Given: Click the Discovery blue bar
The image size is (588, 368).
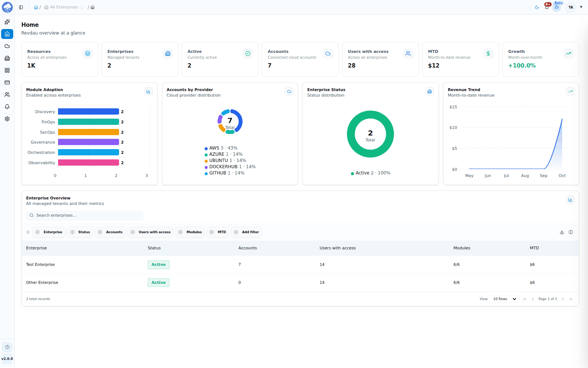Looking at the screenshot, I should tap(89, 112).
